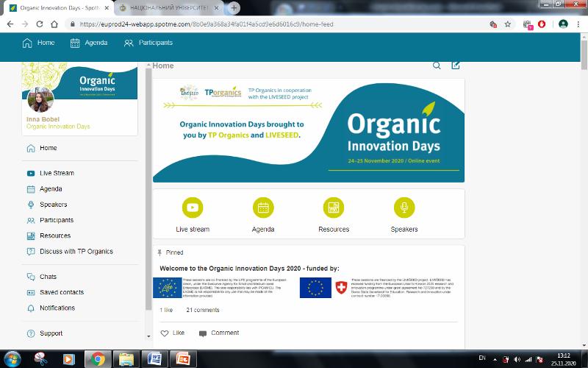The width and height of the screenshot is (588, 368).
Task: Click the Organic Innovation Days main banner
Action: click(x=309, y=131)
